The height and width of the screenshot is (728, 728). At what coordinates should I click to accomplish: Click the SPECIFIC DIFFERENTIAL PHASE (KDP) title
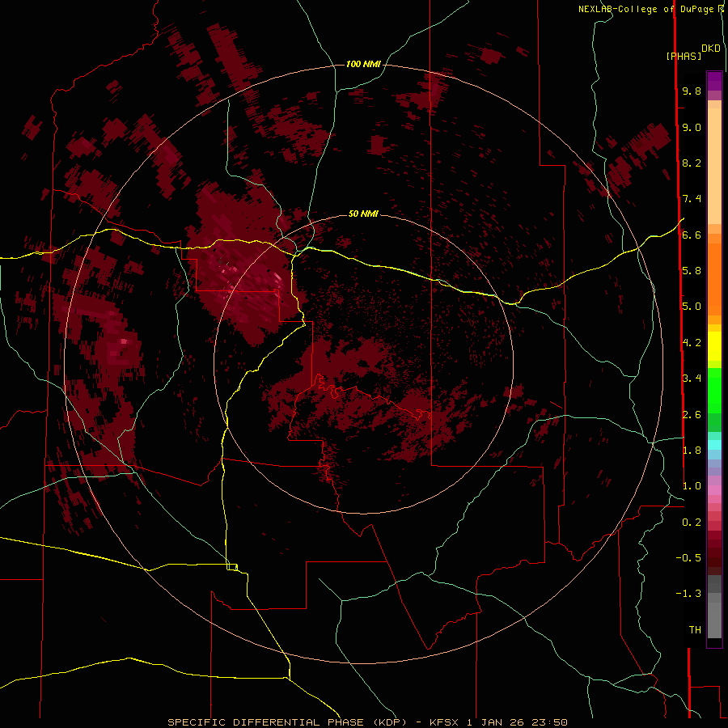(289, 722)
